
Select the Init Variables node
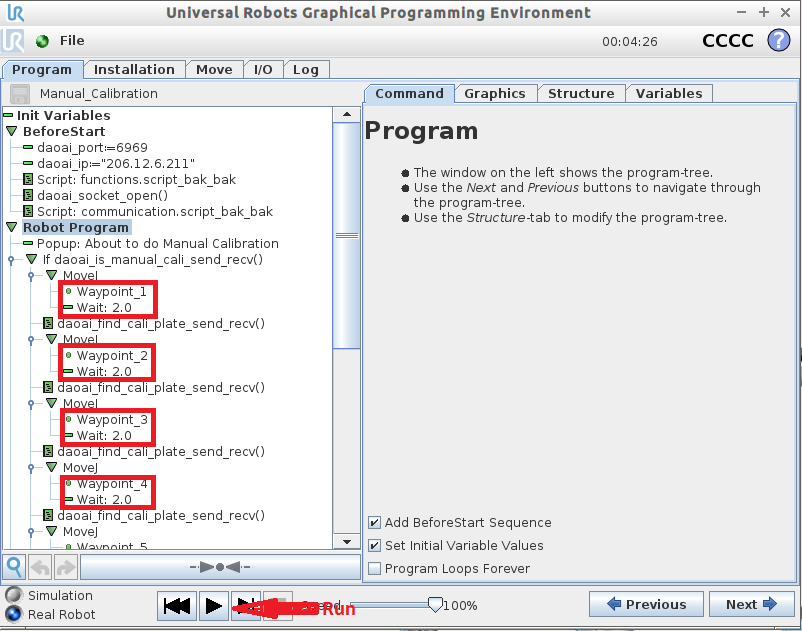click(x=57, y=116)
